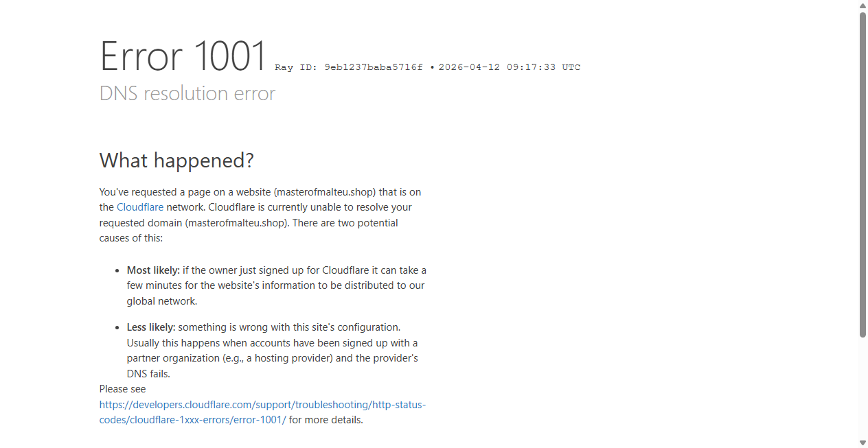Click the "Please see" text

(x=123, y=389)
